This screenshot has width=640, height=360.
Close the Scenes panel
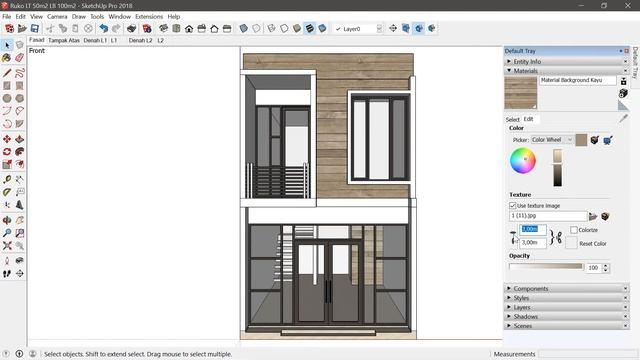click(x=625, y=326)
